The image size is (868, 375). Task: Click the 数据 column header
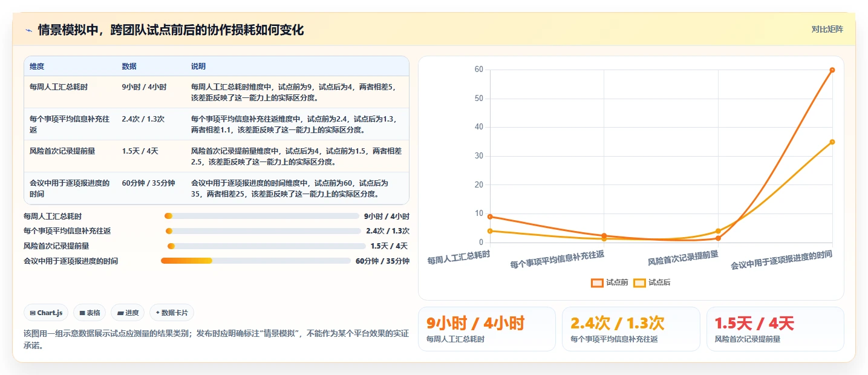129,67
